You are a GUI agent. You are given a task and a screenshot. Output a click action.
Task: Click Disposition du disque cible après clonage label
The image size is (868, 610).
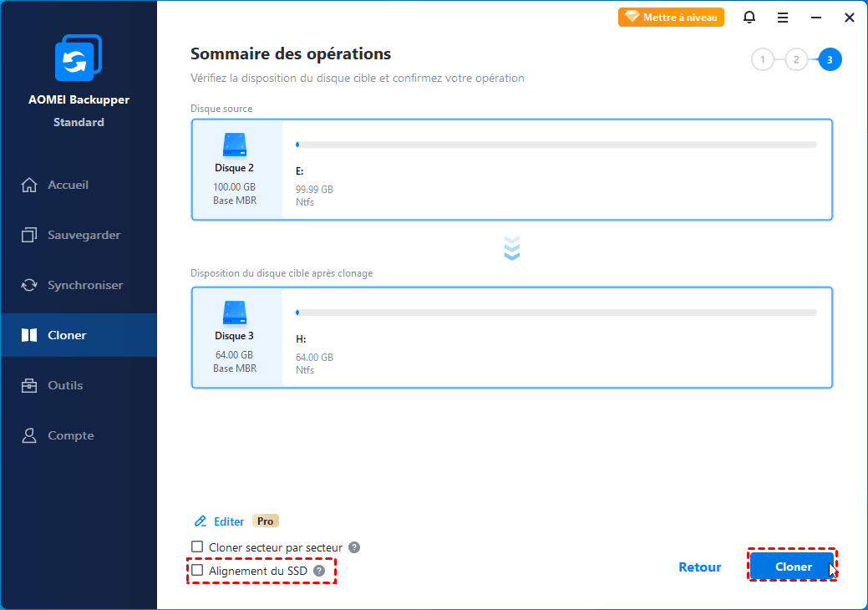[x=282, y=273]
